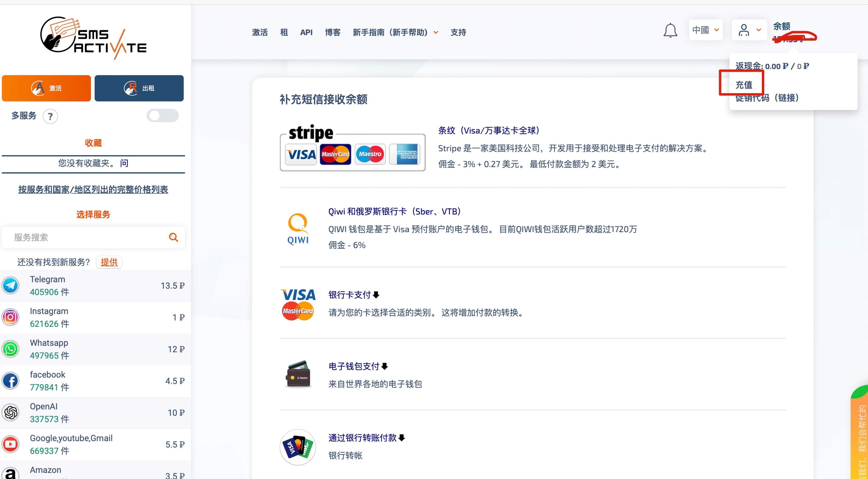Click the Visa MasterCard bank card logo
The height and width of the screenshot is (479, 868).
[298, 304]
